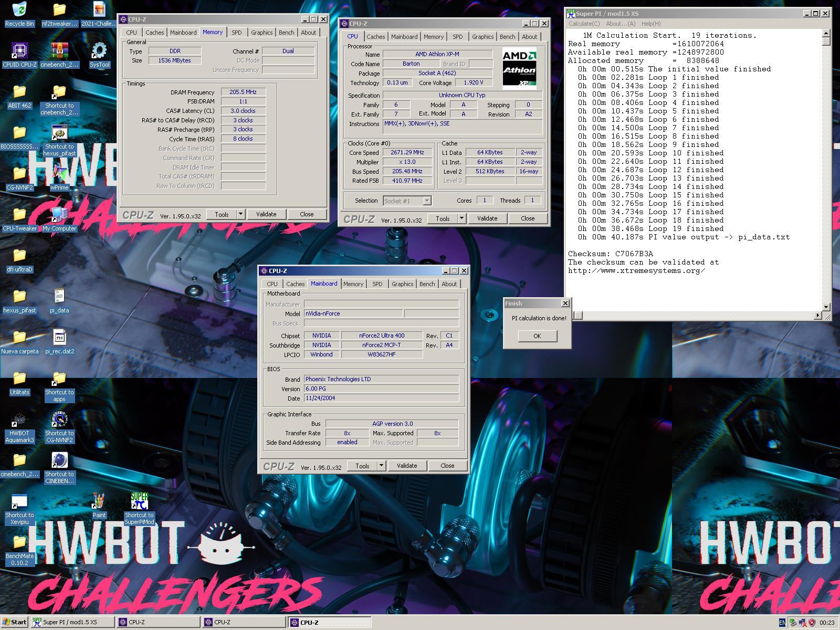
Task: Open the nf2tweaker folder icon
Action: (59, 14)
